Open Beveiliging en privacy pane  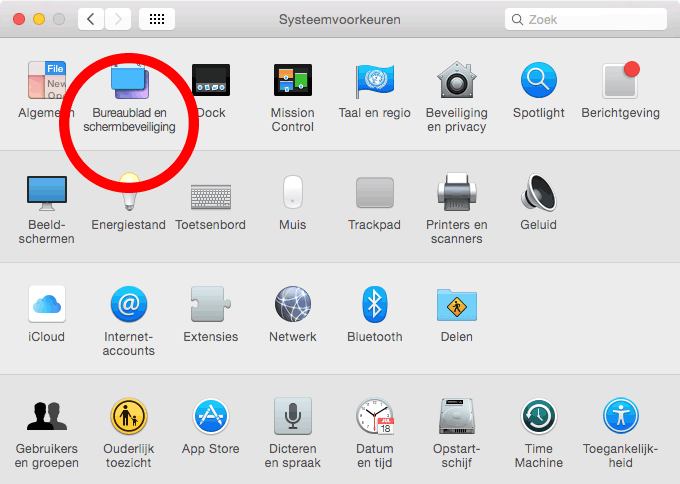(456, 82)
